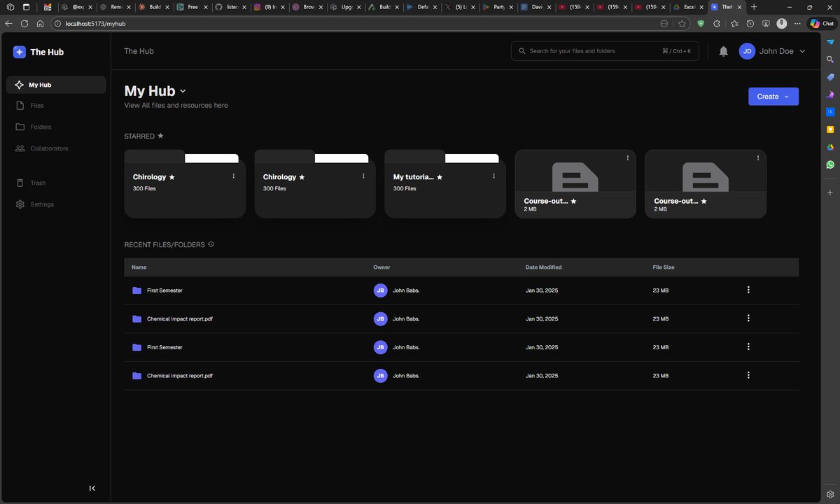Open kebab menu of first Chemical impact report row
The image size is (840, 504).
coord(748,318)
